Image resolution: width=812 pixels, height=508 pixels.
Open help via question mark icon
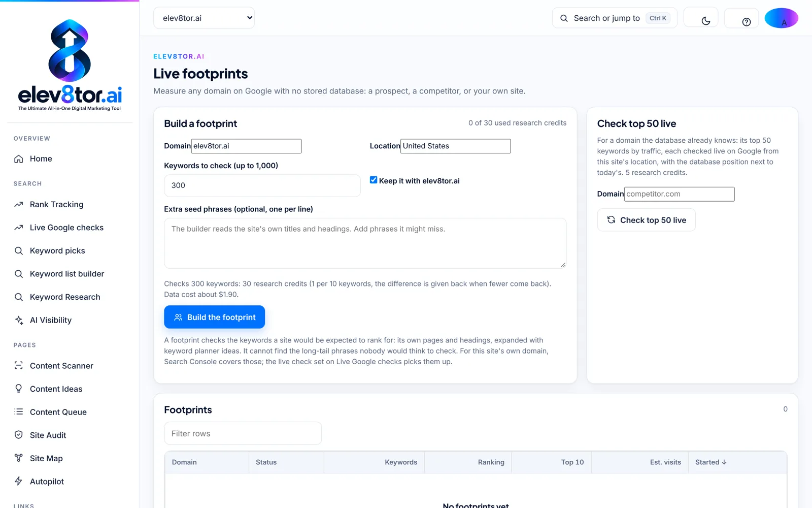[x=746, y=22]
